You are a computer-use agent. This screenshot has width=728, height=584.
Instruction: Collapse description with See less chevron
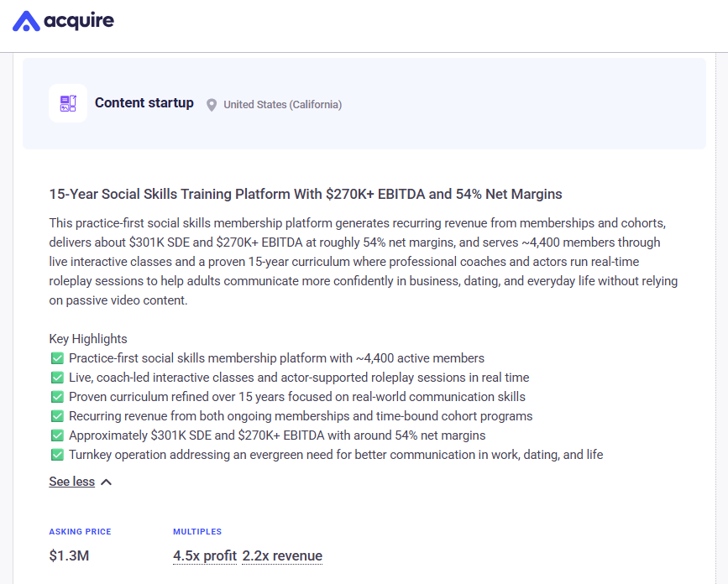pyautogui.click(x=107, y=482)
